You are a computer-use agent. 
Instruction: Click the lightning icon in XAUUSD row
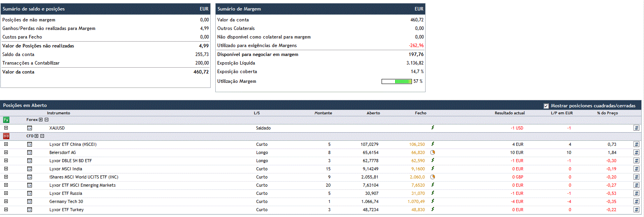pos(433,128)
